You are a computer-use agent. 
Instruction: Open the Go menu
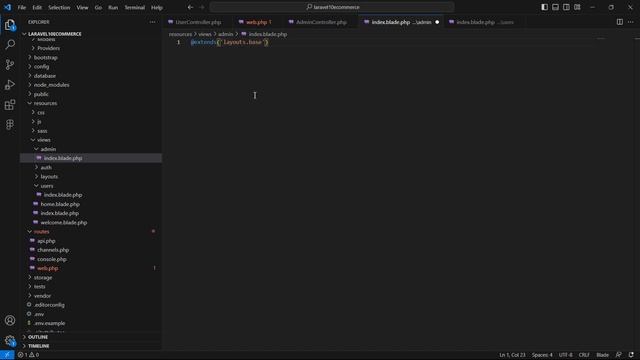coord(98,7)
